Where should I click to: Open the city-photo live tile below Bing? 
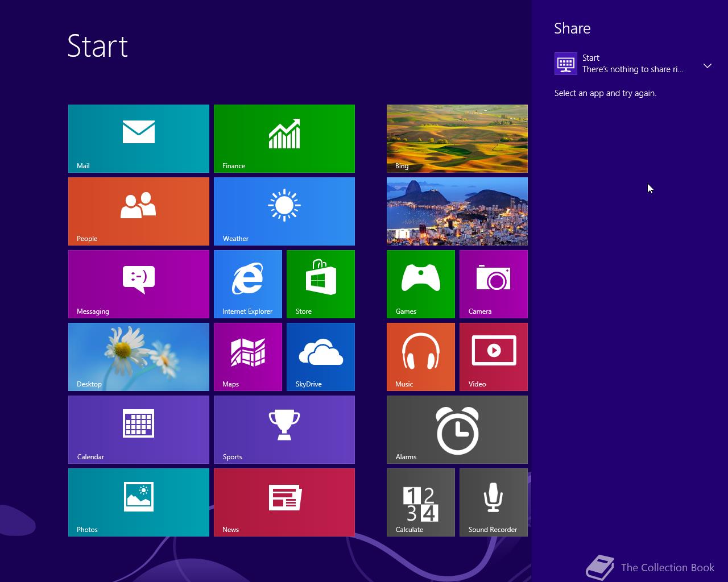click(457, 211)
